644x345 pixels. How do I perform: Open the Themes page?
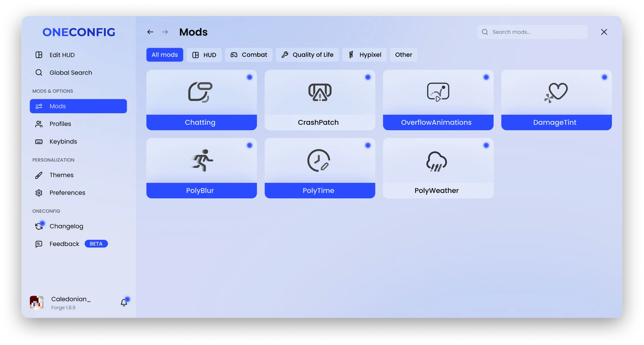click(x=78, y=175)
